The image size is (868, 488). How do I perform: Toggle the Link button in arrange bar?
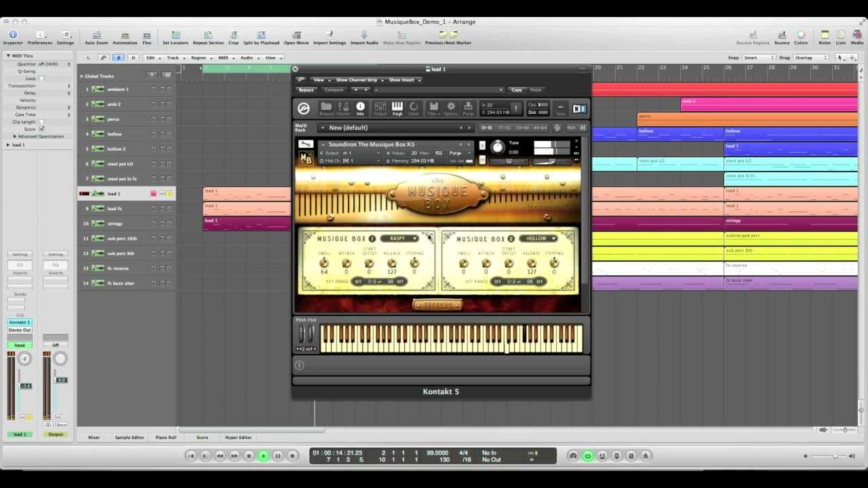tap(103, 58)
